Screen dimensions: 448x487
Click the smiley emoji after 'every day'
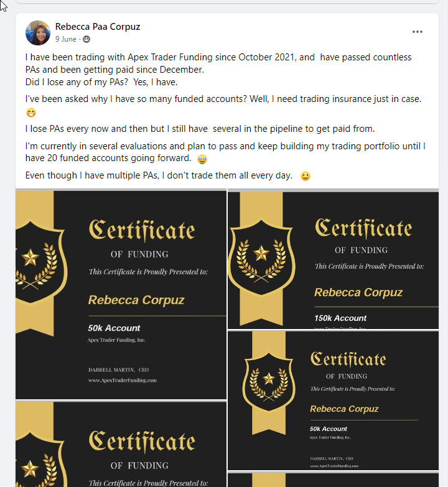305,176
